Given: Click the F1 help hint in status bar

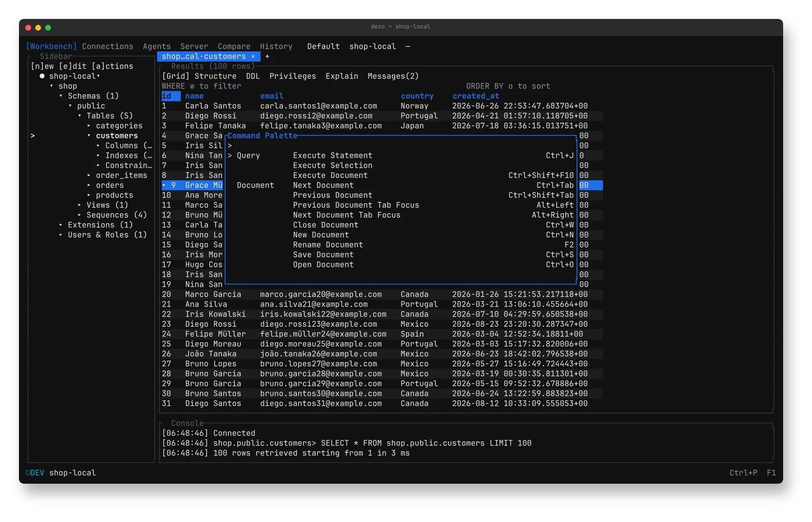Looking at the screenshot, I should click(x=771, y=473).
